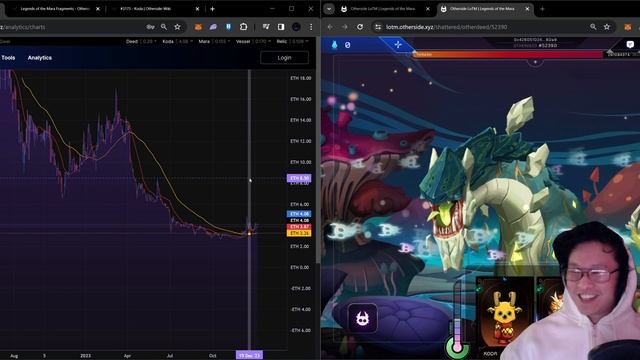This screenshot has height=360, width=640.
Task: Open the three-dot Chrome menu in left browser
Action: (x=311, y=27)
